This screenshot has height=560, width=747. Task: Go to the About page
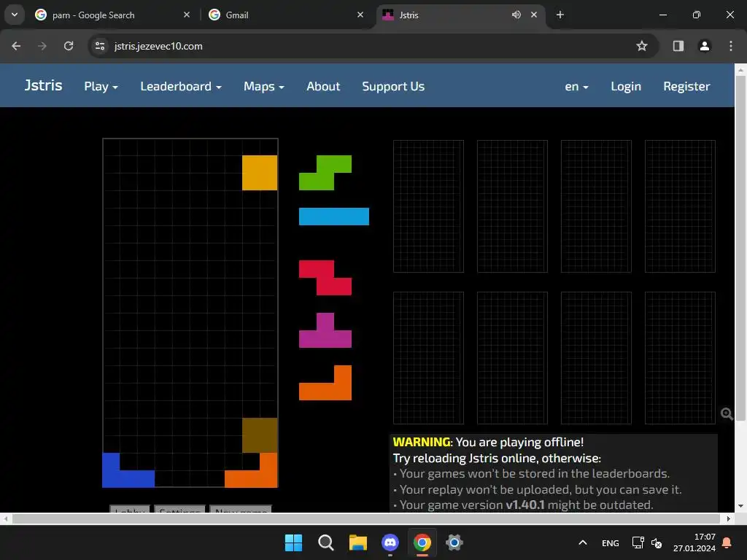[x=323, y=86]
